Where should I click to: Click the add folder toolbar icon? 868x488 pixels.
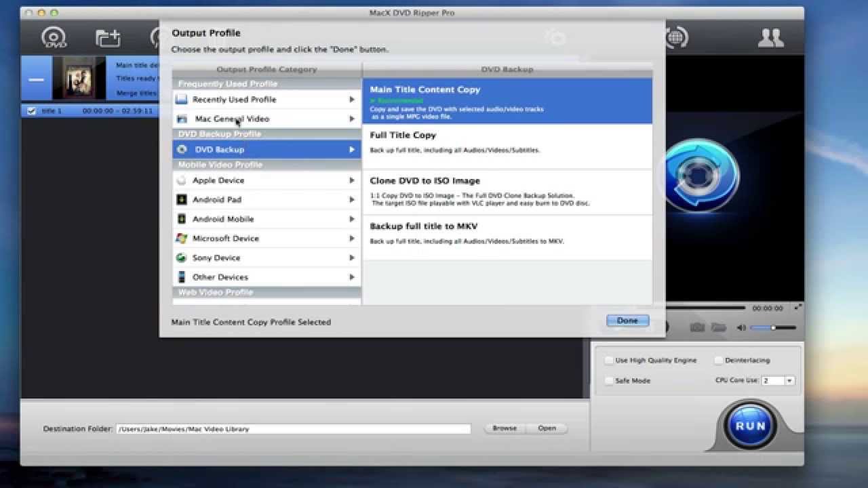pos(107,37)
